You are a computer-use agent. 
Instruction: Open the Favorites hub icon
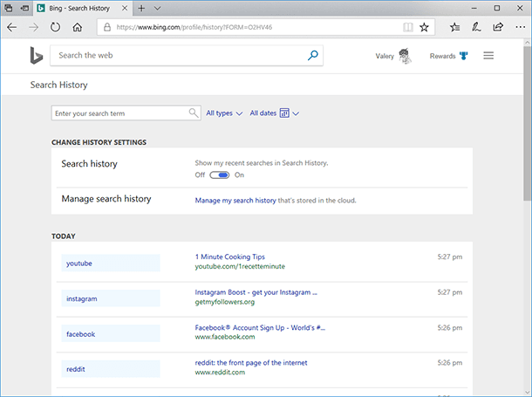pos(454,27)
